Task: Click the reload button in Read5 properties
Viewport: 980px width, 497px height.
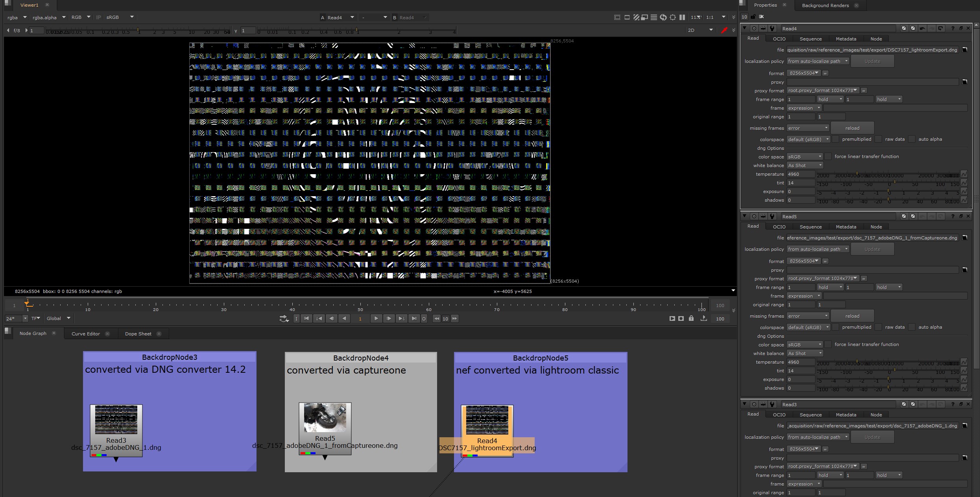Action: click(853, 316)
